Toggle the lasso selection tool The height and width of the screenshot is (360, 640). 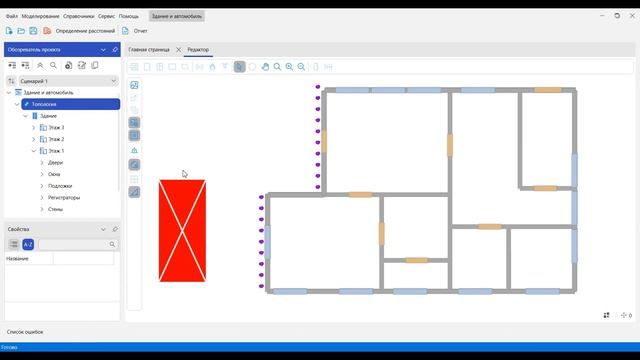tap(252, 67)
